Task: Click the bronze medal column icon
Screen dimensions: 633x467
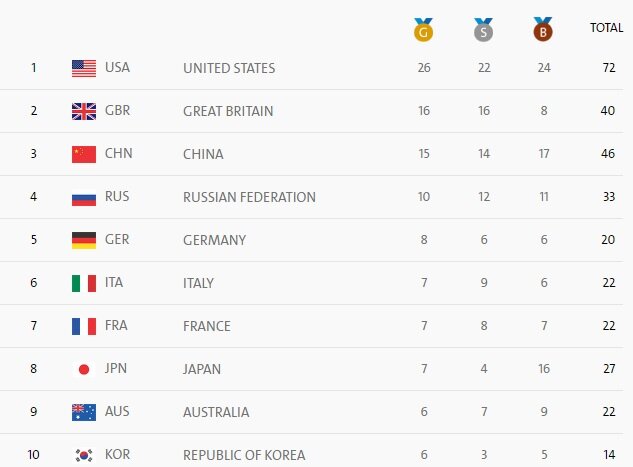Action: pos(543,30)
